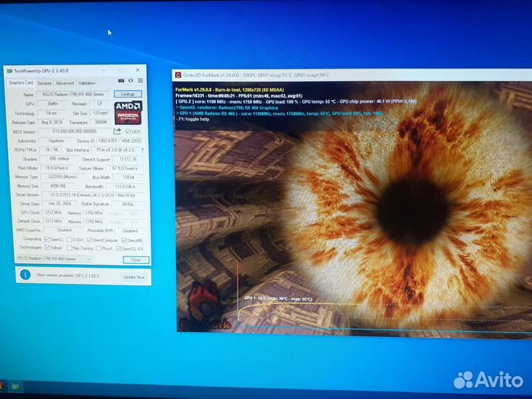The width and height of the screenshot is (532, 399).
Task: Click the GPU-Z title bar icon
Action: [10, 71]
